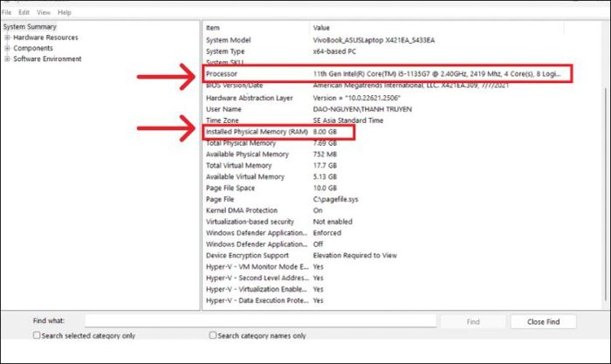
Task: Expand the Hardware Resources node
Action: (x=7, y=38)
